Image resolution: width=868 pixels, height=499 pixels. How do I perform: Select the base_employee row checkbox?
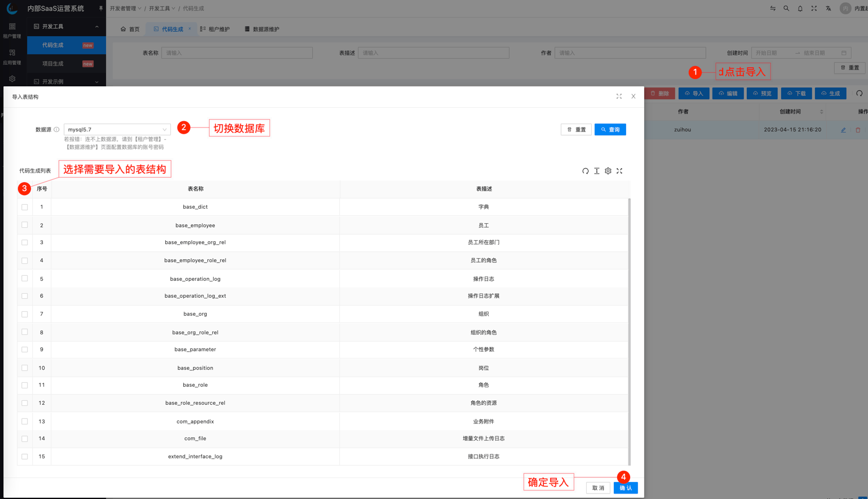tap(25, 225)
